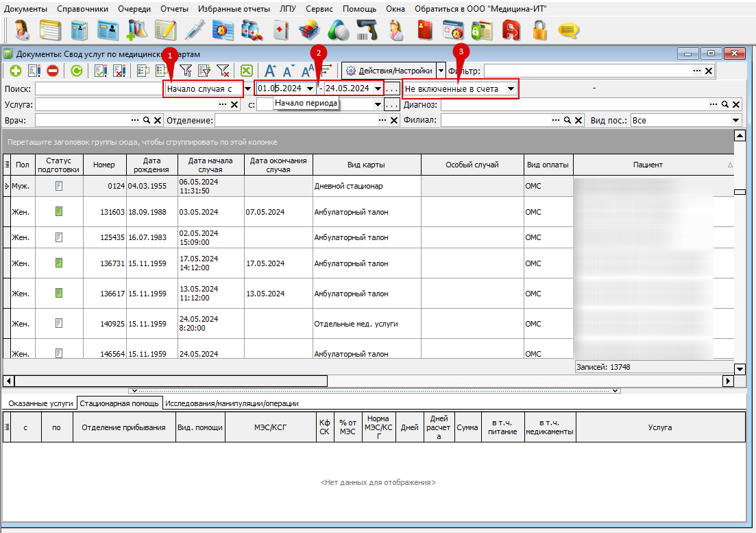Open the laboratory flasks icon
The height and width of the screenshot is (533, 756).
coord(137,30)
